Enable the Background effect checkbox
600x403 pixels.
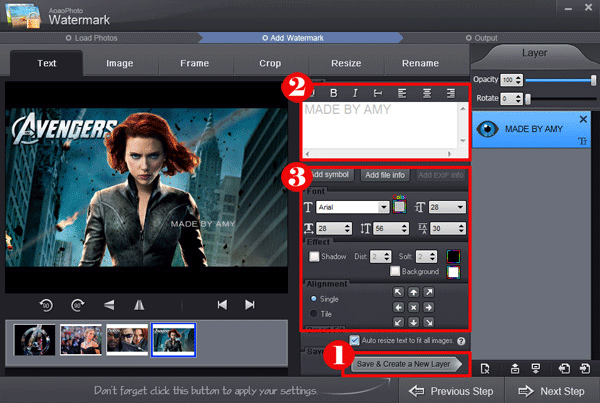click(x=395, y=271)
